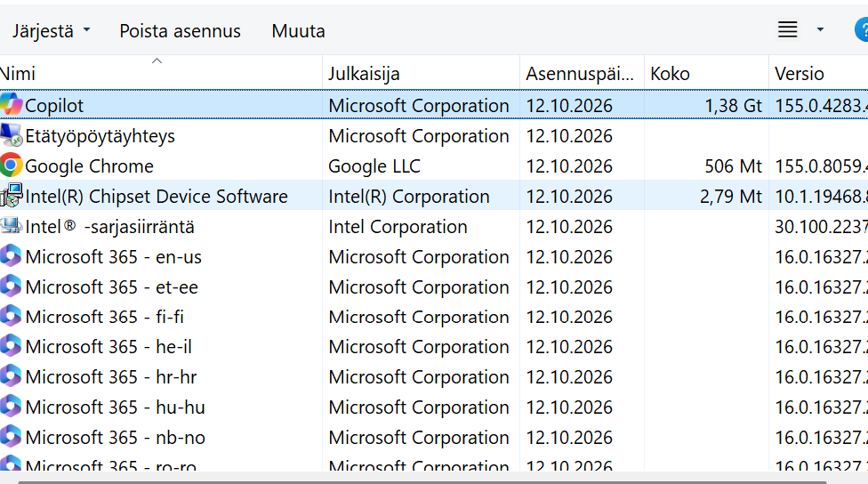Click Copilot's Microsoft Corporation publisher cell

419,105
